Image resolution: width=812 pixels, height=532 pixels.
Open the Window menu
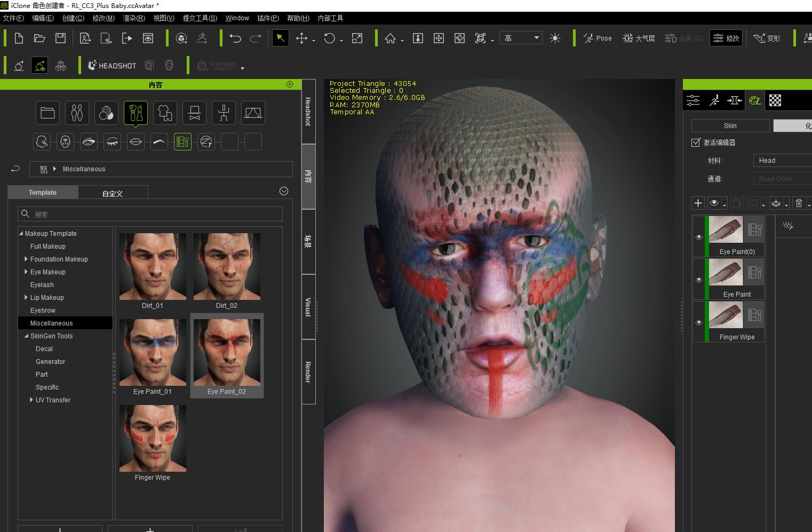[237, 18]
